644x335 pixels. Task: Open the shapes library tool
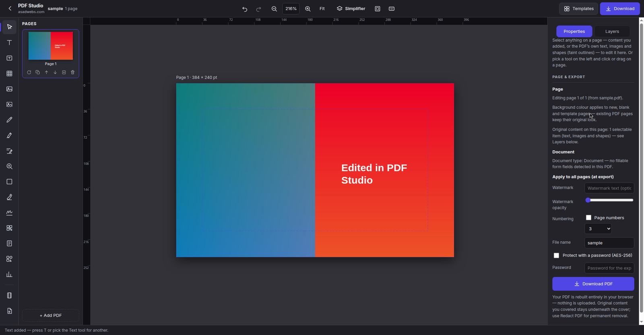click(x=9, y=259)
